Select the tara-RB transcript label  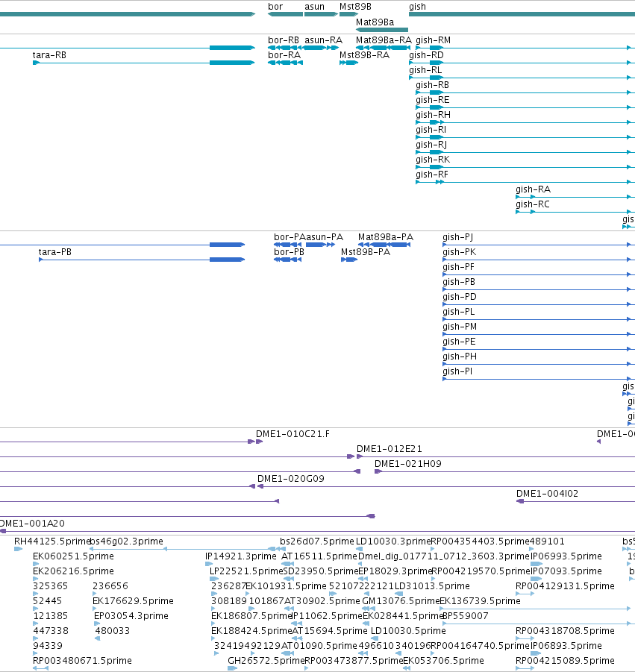pyautogui.click(x=49, y=55)
